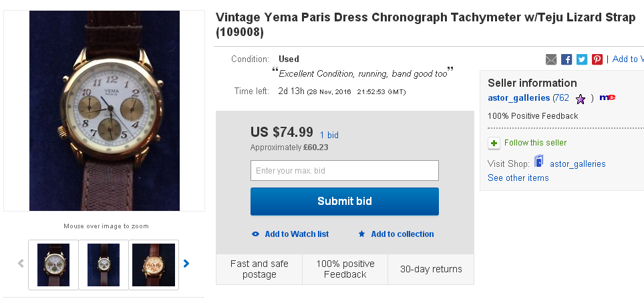The height and width of the screenshot is (299, 644).
Task: Add item to collection
Action: (x=396, y=234)
